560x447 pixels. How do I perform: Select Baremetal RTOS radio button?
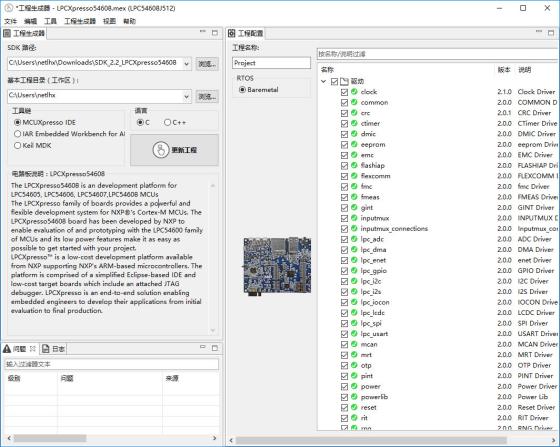242,90
